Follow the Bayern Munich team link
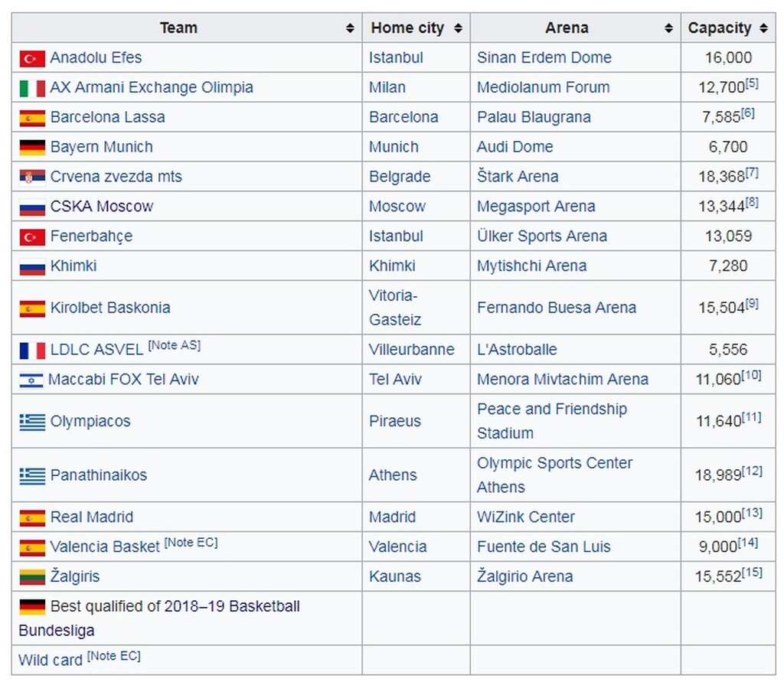 point(102,147)
